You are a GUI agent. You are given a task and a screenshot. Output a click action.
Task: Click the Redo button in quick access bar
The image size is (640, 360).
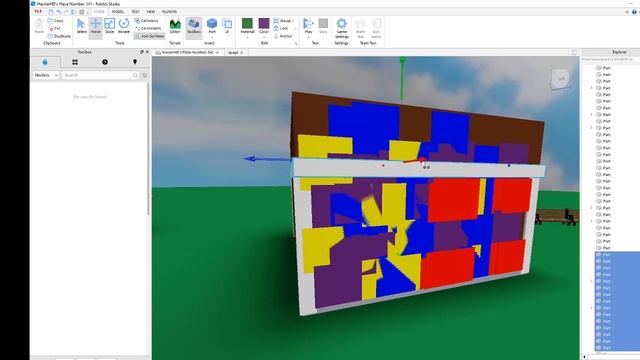pyautogui.click(x=66, y=12)
